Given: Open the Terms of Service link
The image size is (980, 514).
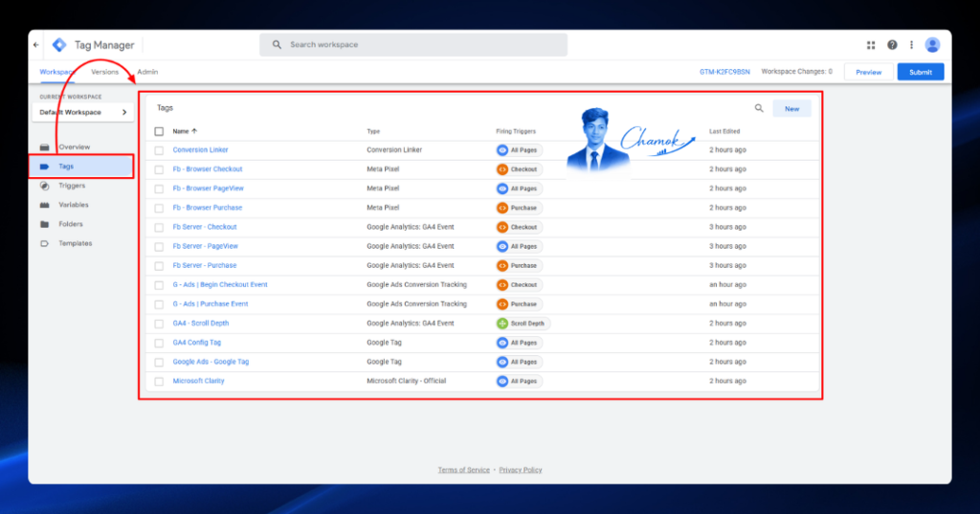Looking at the screenshot, I should [464, 470].
